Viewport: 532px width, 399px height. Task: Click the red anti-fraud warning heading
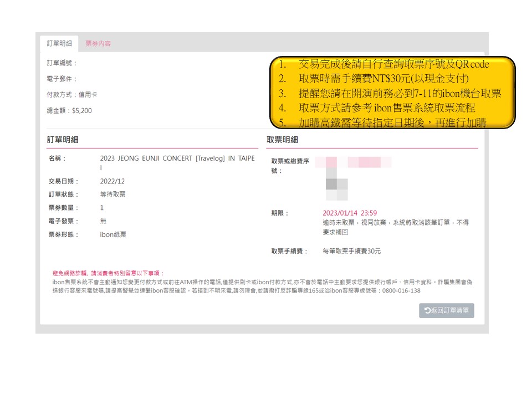[x=108, y=273]
